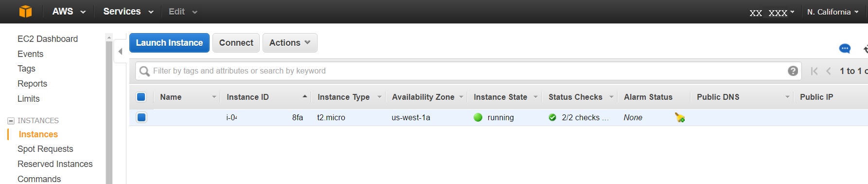
Task: Click the 2/2 checks green checkmark icon
Action: point(552,117)
